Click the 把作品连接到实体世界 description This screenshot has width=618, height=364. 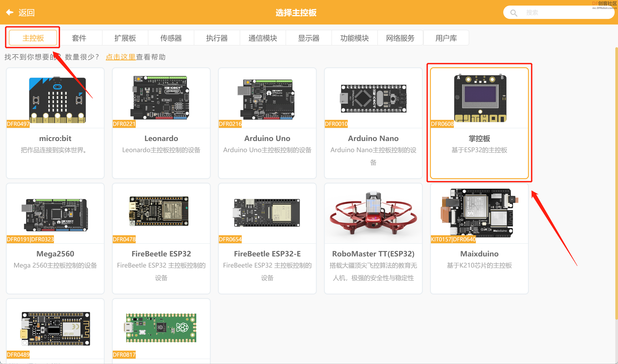pyautogui.click(x=53, y=150)
